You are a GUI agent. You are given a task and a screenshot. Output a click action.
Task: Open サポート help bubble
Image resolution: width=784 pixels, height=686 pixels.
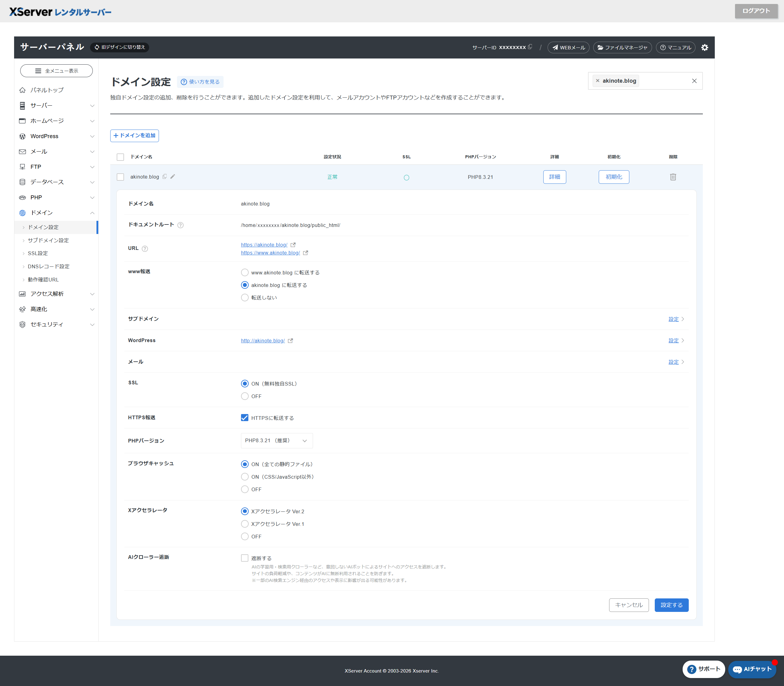(x=704, y=669)
